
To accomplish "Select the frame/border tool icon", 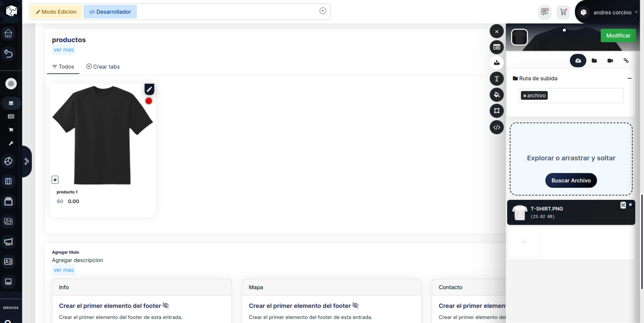I will [x=497, y=111].
